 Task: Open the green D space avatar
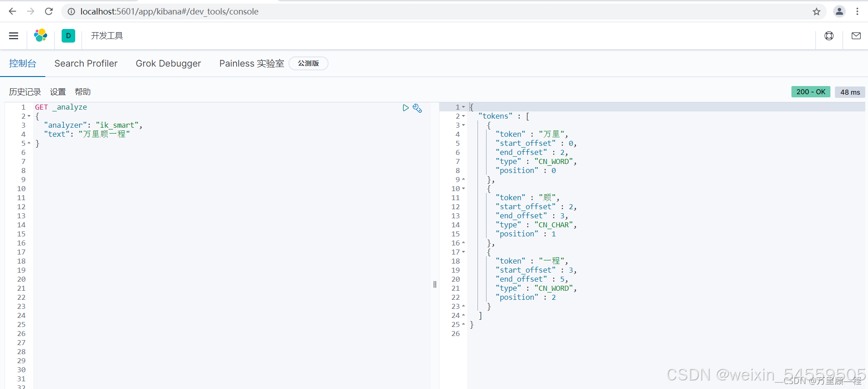[x=68, y=36]
